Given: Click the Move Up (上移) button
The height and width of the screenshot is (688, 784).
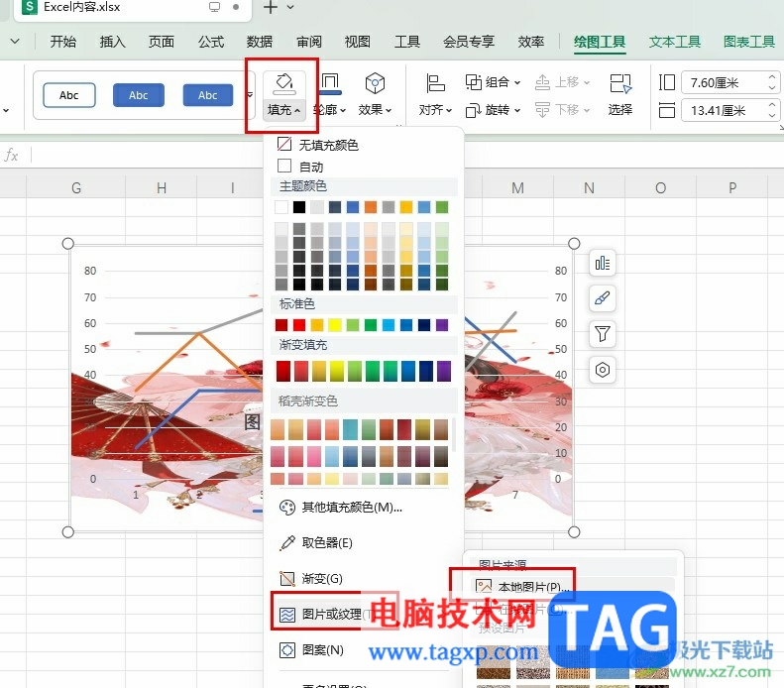Looking at the screenshot, I should (x=563, y=82).
